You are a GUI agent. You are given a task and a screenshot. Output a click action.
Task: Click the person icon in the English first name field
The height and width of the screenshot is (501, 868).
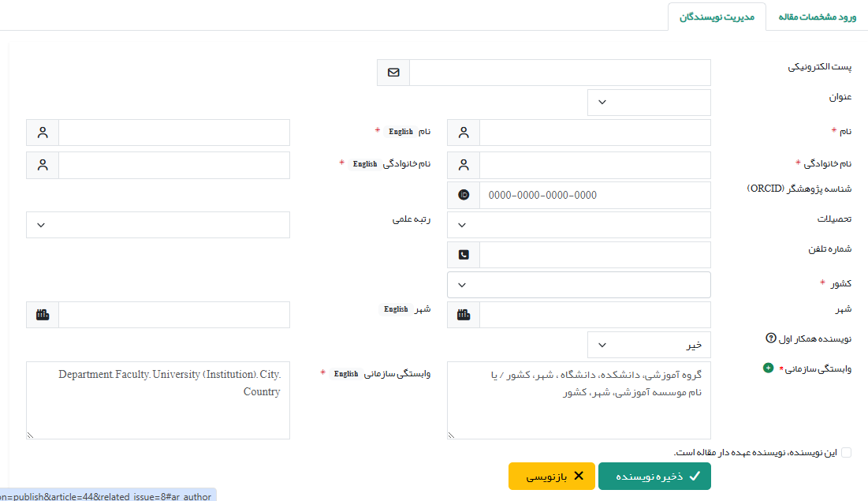pos(43,133)
